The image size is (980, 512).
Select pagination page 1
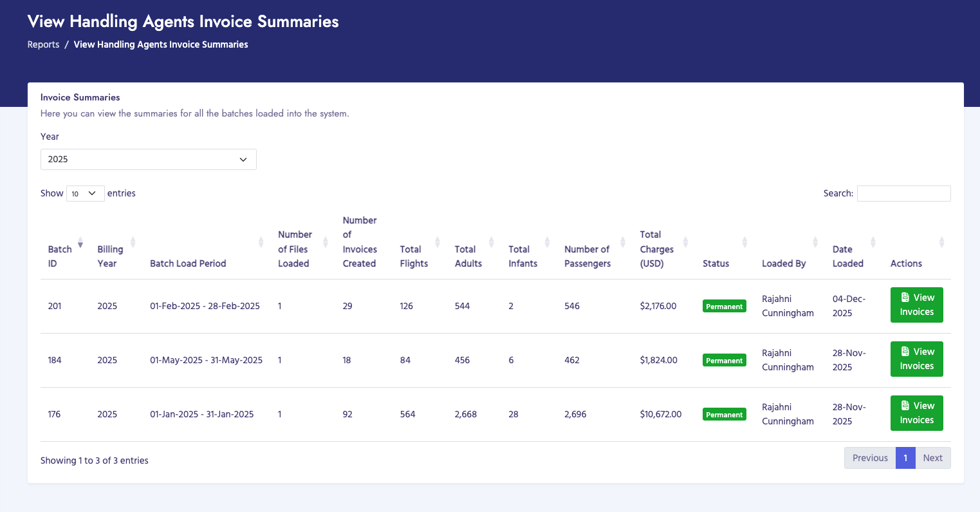pyautogui.click(x=905, y=458)
